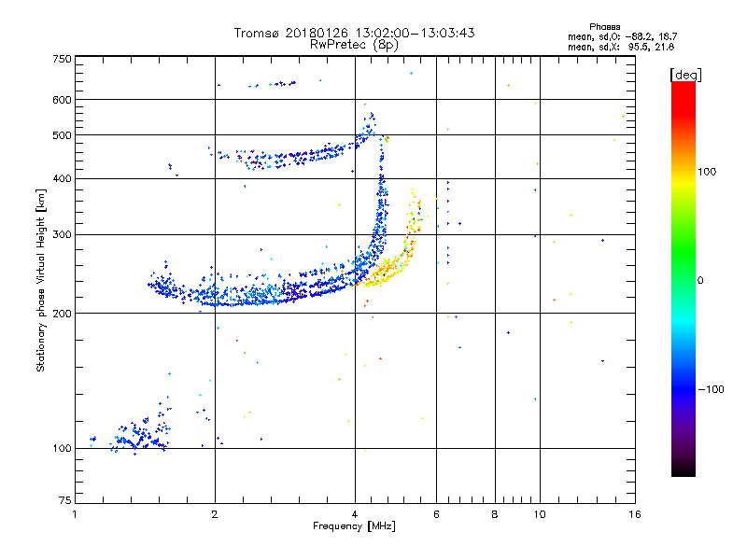Click the x-axis label 'Frequency [MHz]'
The image size is (747, 560).
[x=354, y=526]
